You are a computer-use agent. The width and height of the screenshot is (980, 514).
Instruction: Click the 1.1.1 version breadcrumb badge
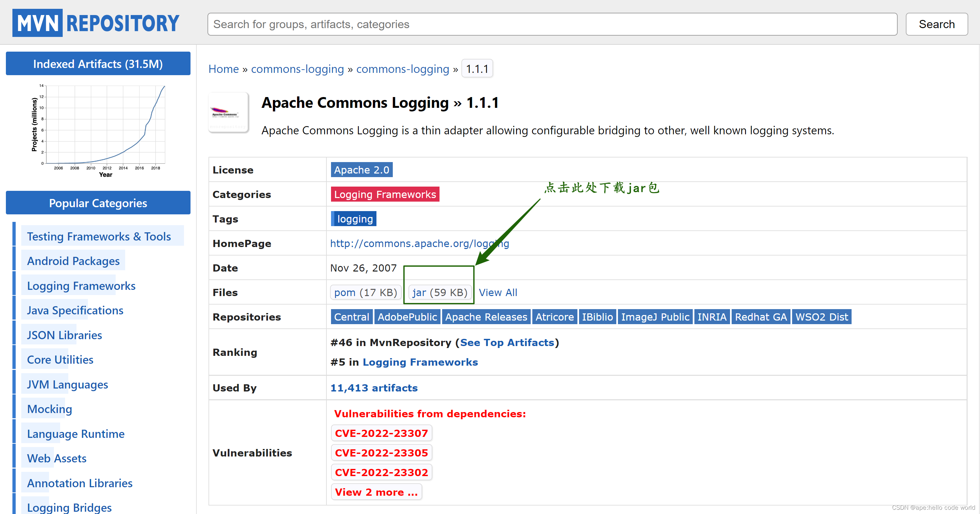[477, 69]
